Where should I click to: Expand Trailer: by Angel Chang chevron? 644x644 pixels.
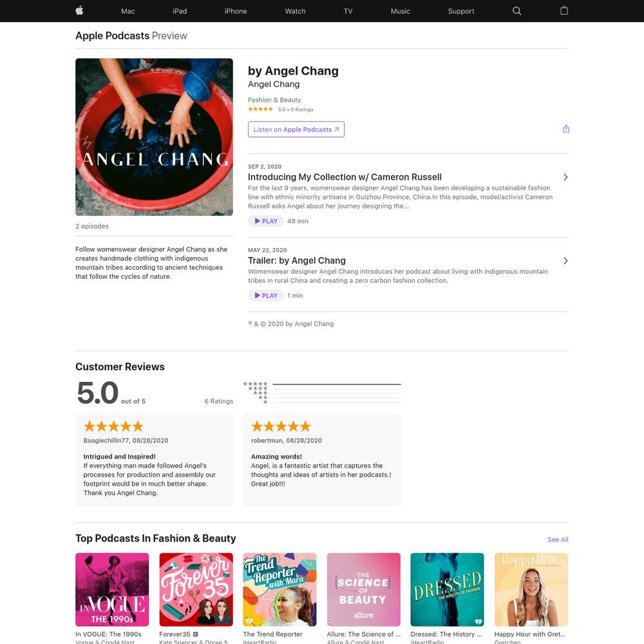(x=565, y=261)
